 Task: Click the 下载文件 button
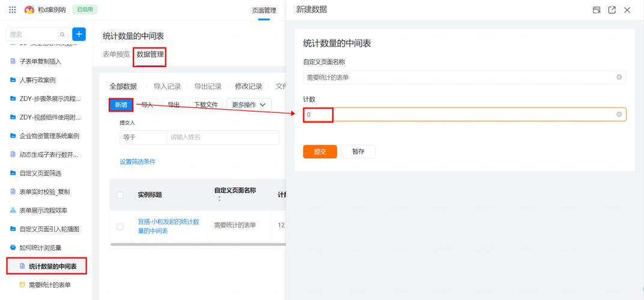pyautogui.click(x=206, y=105)
